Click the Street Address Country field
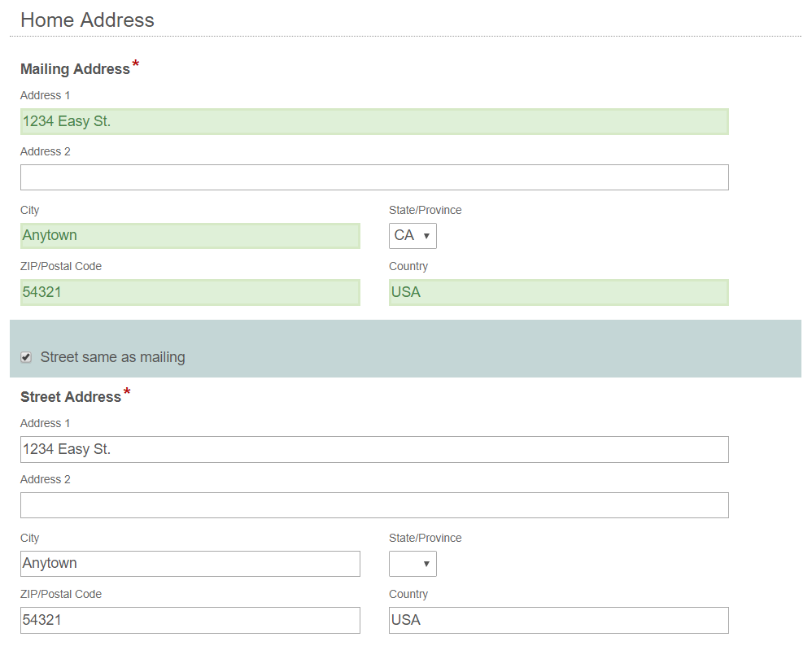This screenshot has width=812, height=659. tap(558, 620)
